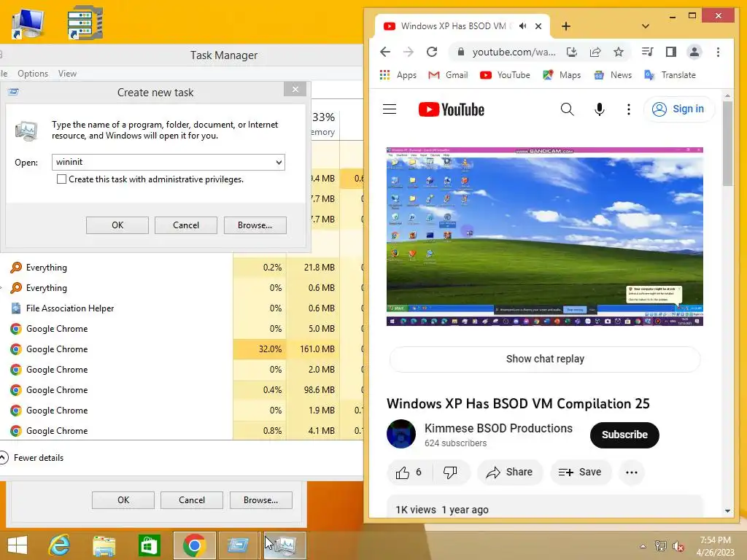Click the News bookmark
Screen dimensions: 747x560
pyautogui.click(x=613, y=75)
